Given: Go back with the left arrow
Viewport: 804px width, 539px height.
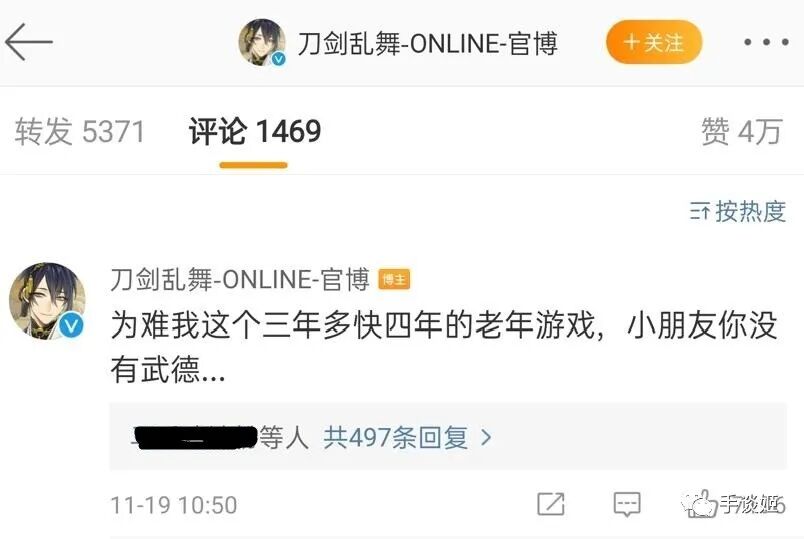Looking at the screenshot, I should [29, 42].
